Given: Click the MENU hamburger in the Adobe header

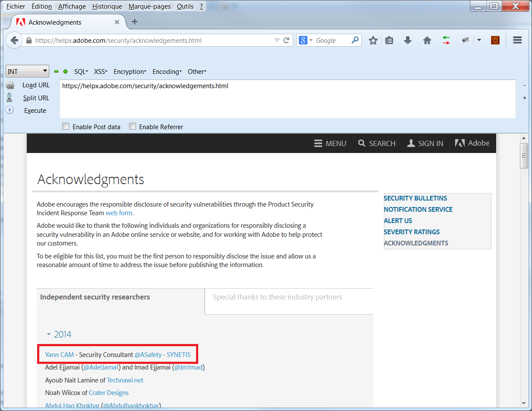Looking at the screenshot, I should point(330,143).
